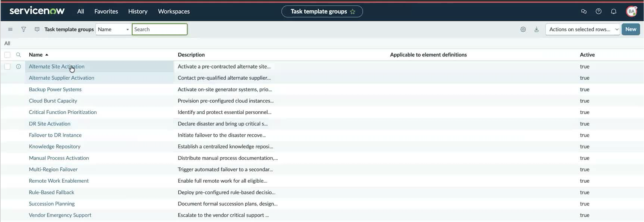
Task: Open Alternate Site Activation record
Action: 56,66
